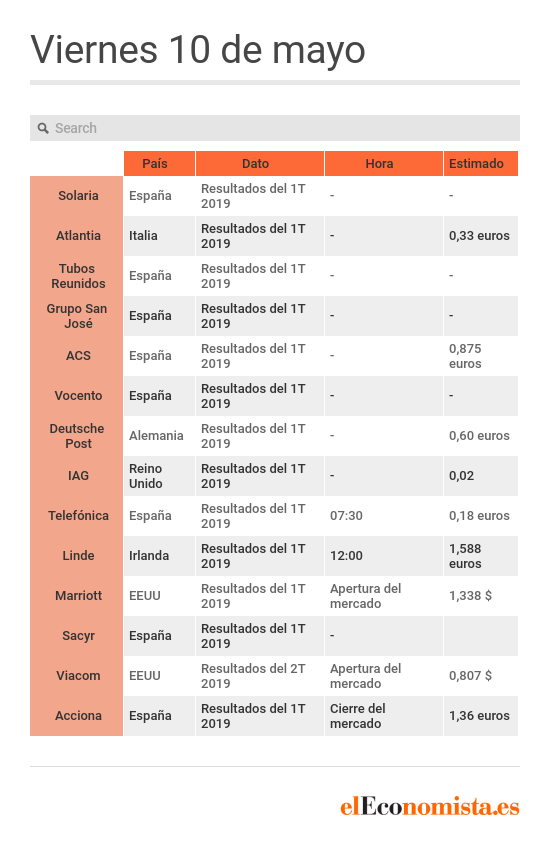Select the Tubos Reunidos row label

click(x=77, y=276)
